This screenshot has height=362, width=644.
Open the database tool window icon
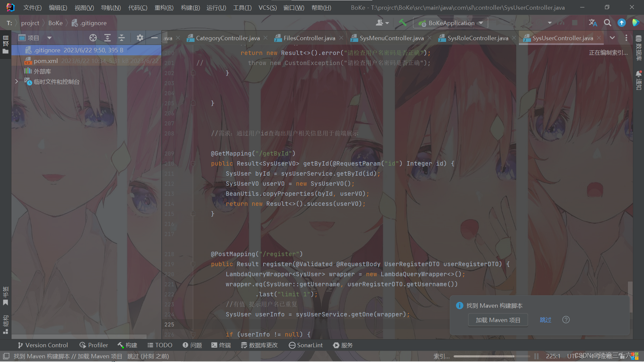639,48
